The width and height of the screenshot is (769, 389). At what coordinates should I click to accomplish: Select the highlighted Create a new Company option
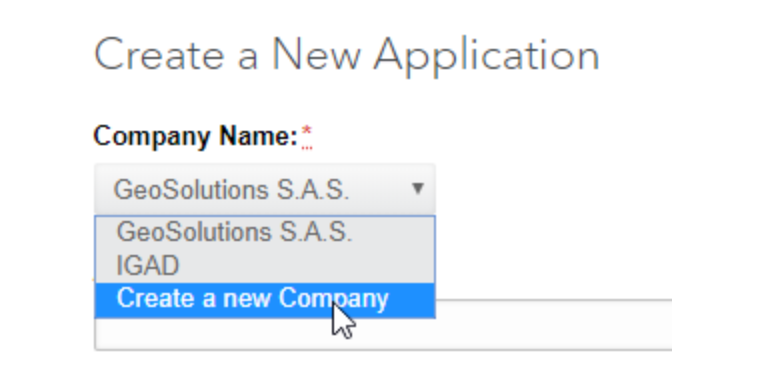[265, 299]
